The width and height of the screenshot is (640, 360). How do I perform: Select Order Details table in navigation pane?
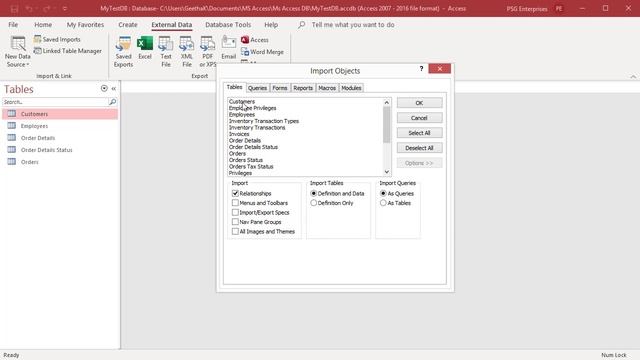(x=60, y=138)
